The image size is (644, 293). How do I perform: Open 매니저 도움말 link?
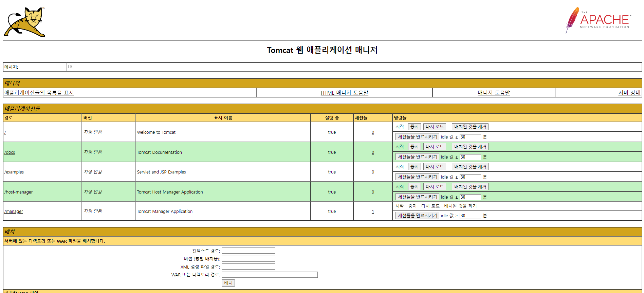point(494,93)
